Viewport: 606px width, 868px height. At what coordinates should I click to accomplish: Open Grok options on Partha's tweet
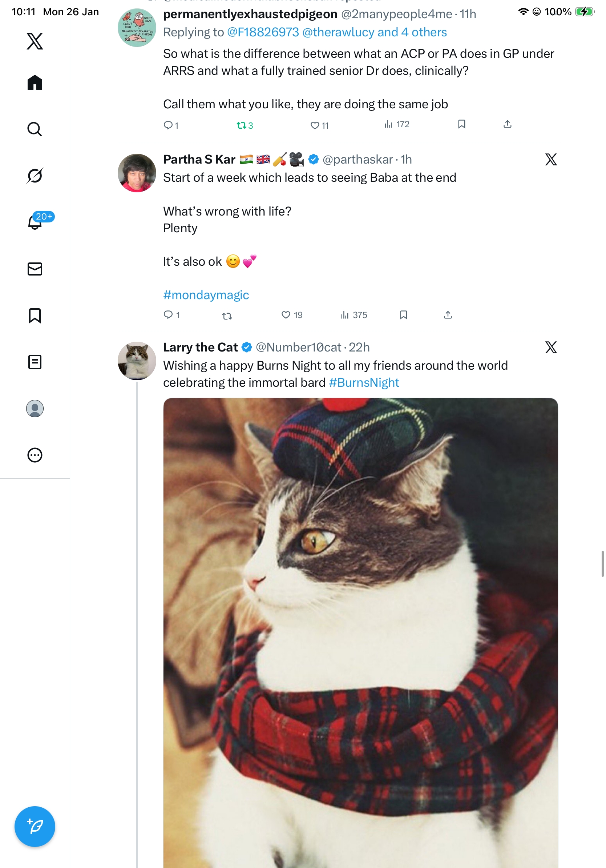tap(551, 160)
